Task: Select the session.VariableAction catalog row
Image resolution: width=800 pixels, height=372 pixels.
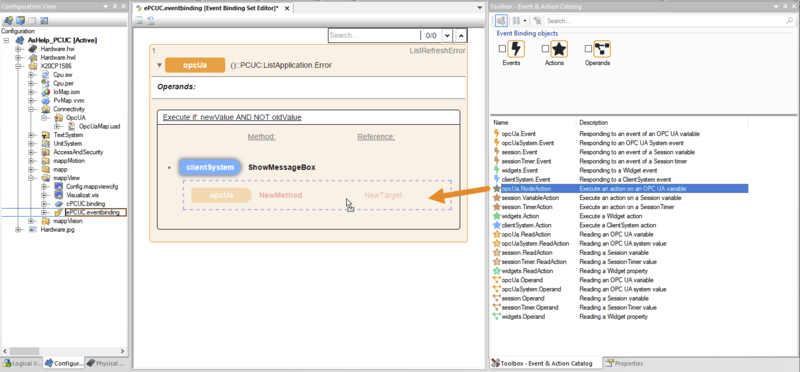Action: (x=620, y=197)
